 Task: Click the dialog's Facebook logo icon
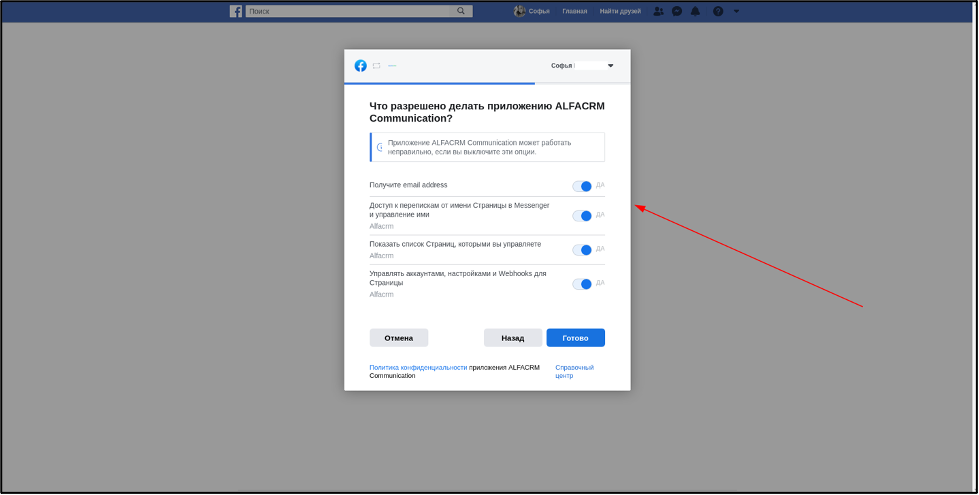point(360,66)
